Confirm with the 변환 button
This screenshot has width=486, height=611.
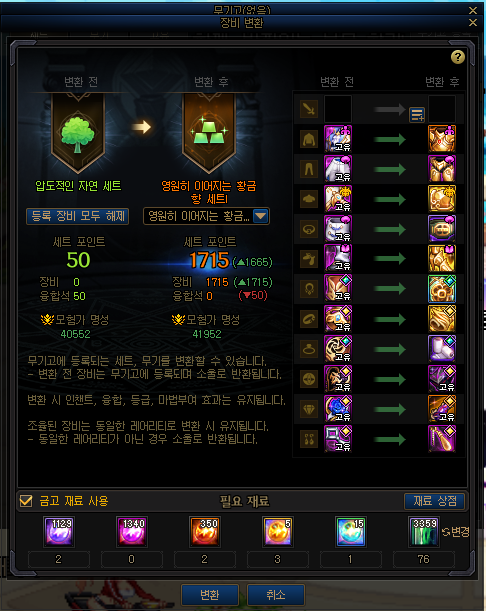pyautogui.click(x=210, y=595)
